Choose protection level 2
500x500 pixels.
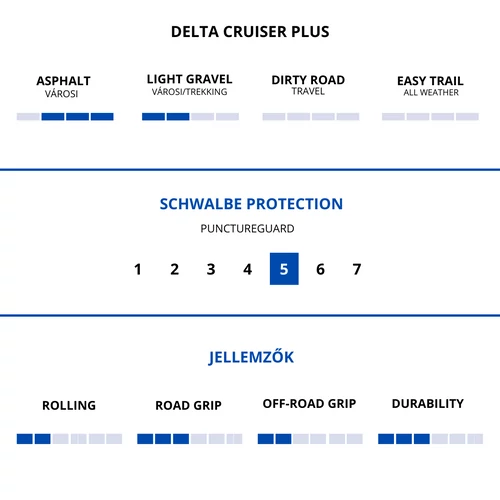coord(174,269)
